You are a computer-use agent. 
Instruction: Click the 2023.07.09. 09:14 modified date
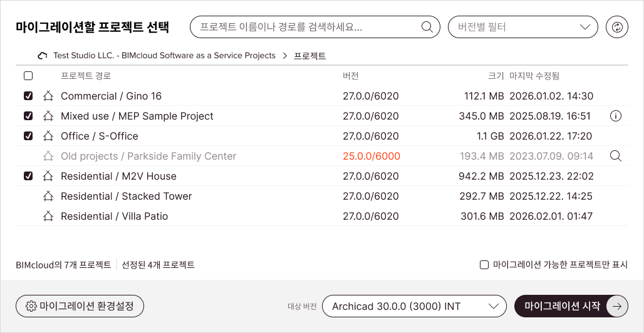[x=551, y=156]
